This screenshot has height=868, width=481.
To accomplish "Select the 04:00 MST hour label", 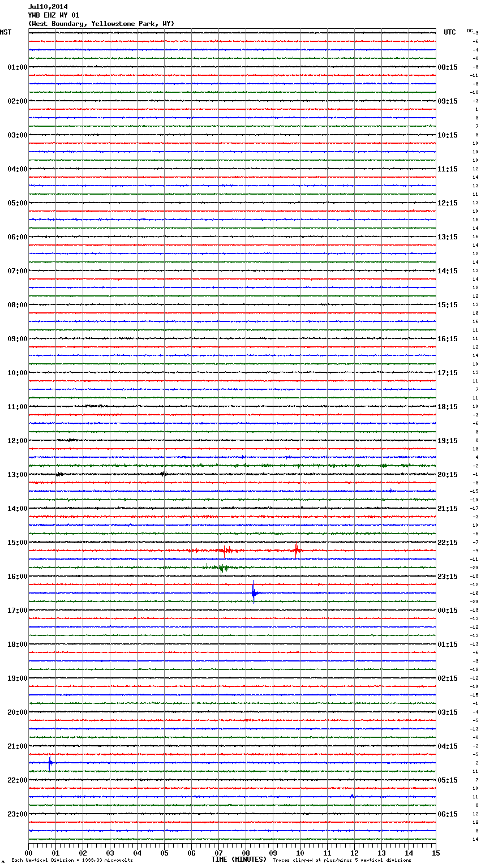I will [17, 169].
